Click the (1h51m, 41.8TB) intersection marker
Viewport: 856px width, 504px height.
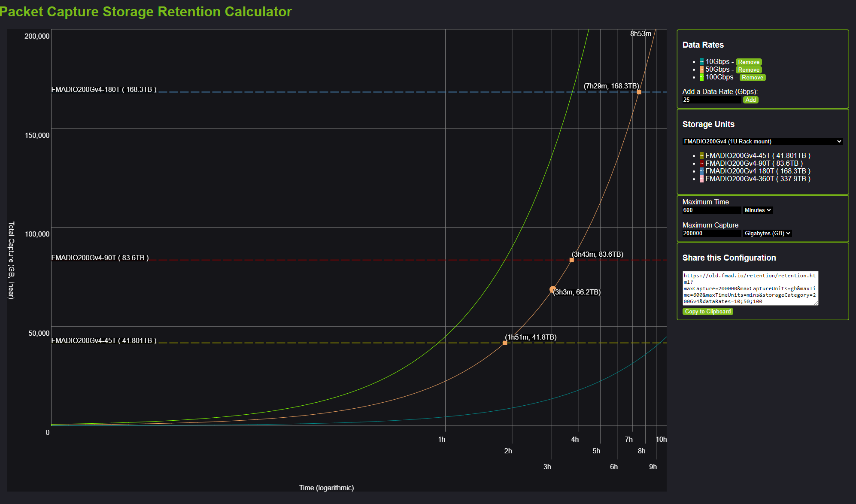(505, 343)
